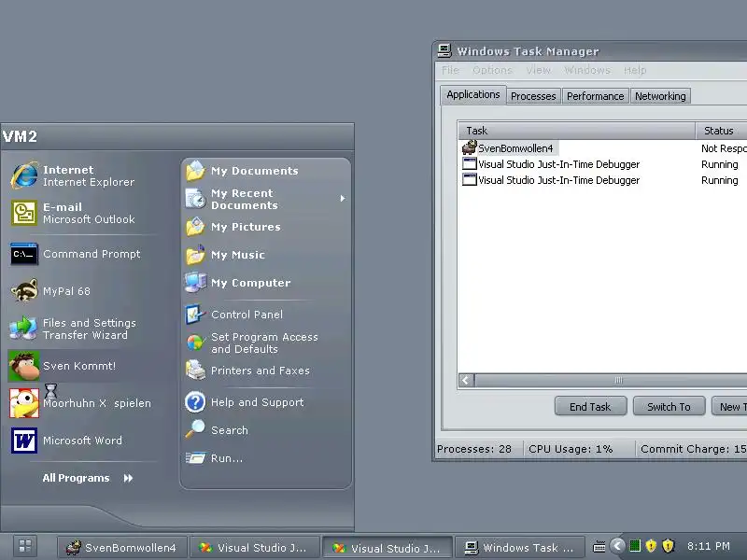The image size is (747, 560).
Task: Switch to the Applications tab
Action: coord(473,95)
